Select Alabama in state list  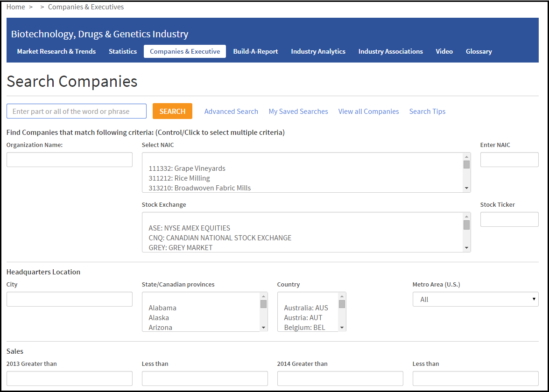coord(162,308)
